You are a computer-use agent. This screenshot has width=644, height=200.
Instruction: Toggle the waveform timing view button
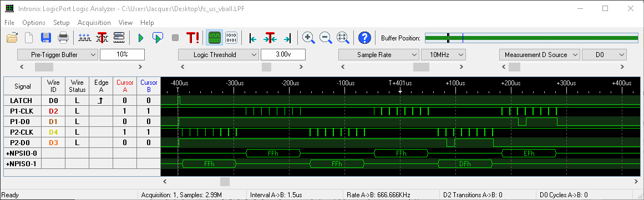click(215, 38)
